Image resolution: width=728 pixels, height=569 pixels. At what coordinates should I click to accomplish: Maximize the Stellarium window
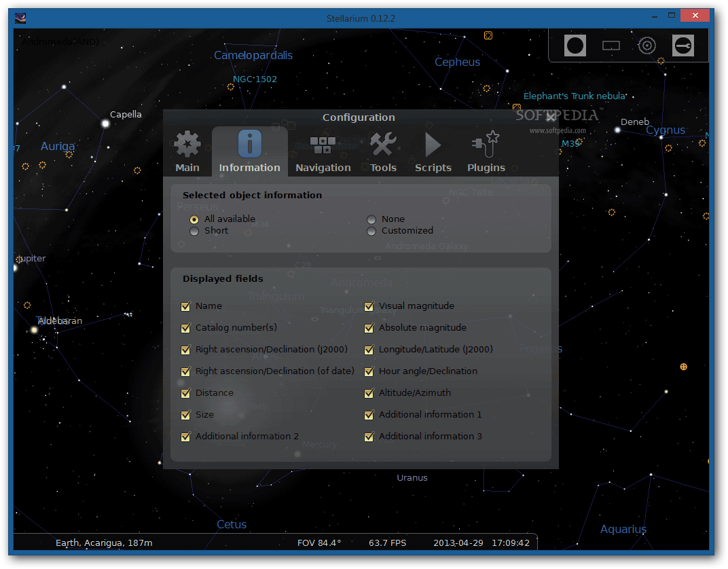(672, 16)
